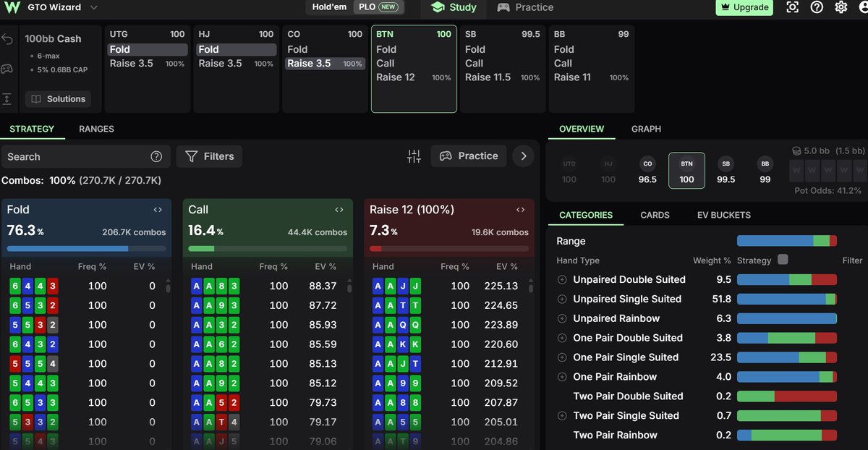Screen dimensions: 868x450
Task: Expand One Pair Double Suited category
Action: [562, 338]
